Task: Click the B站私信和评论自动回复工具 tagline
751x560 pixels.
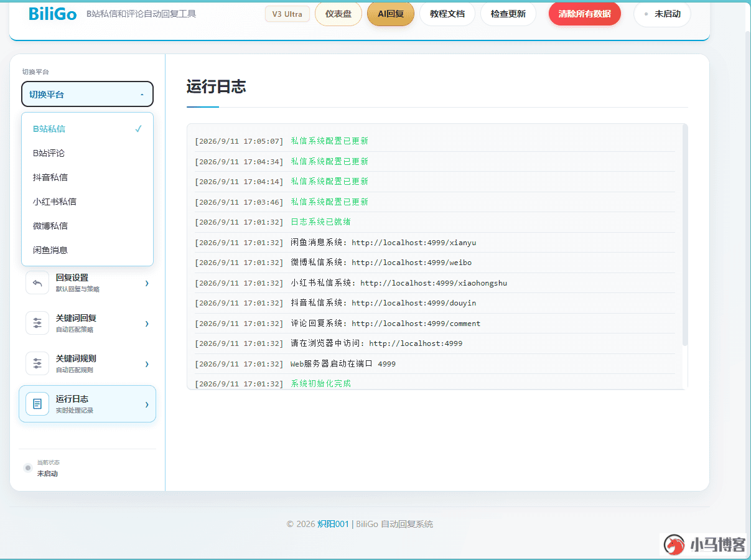Action: [x=141, y=14]
